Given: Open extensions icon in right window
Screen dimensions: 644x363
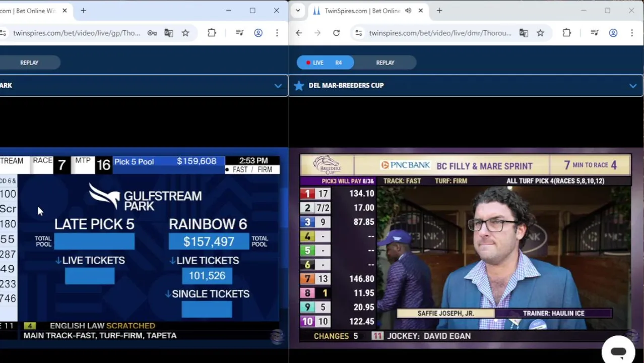Looking at the screenshot, I should point(566,33).
